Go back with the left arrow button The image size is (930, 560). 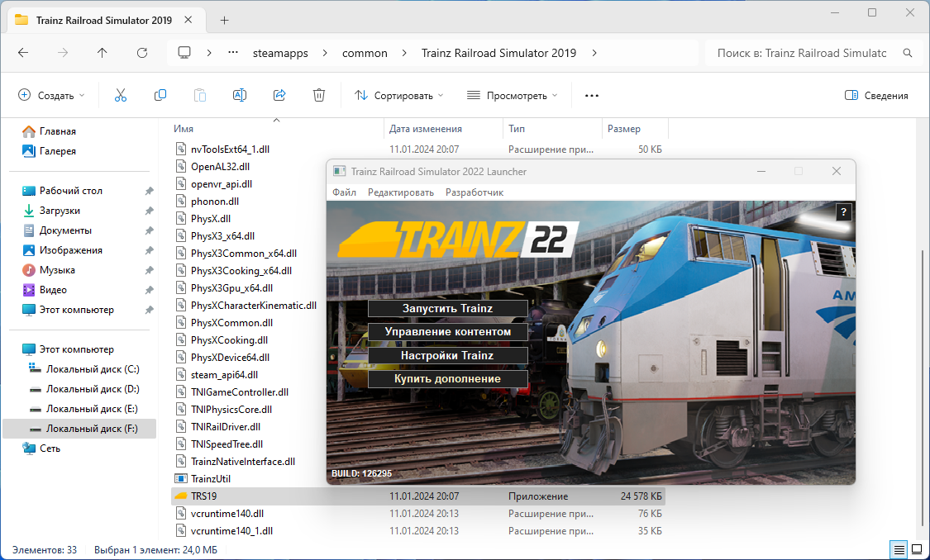[23, 53]
